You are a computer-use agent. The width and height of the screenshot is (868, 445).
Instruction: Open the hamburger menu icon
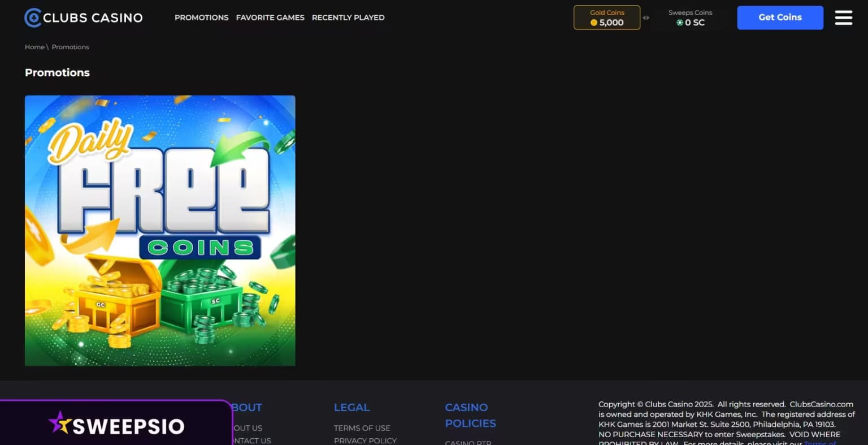pos(843,18)
